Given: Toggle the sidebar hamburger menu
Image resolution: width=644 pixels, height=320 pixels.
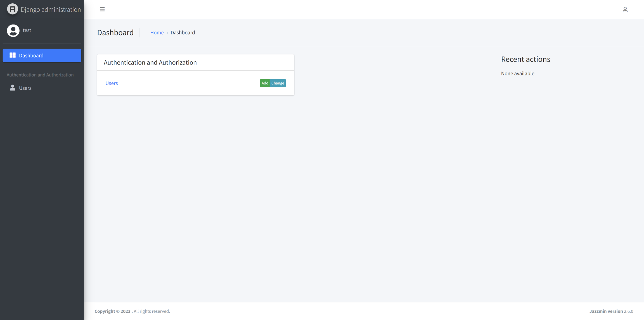Looking at the screenshot, I should tap(102, 9).
